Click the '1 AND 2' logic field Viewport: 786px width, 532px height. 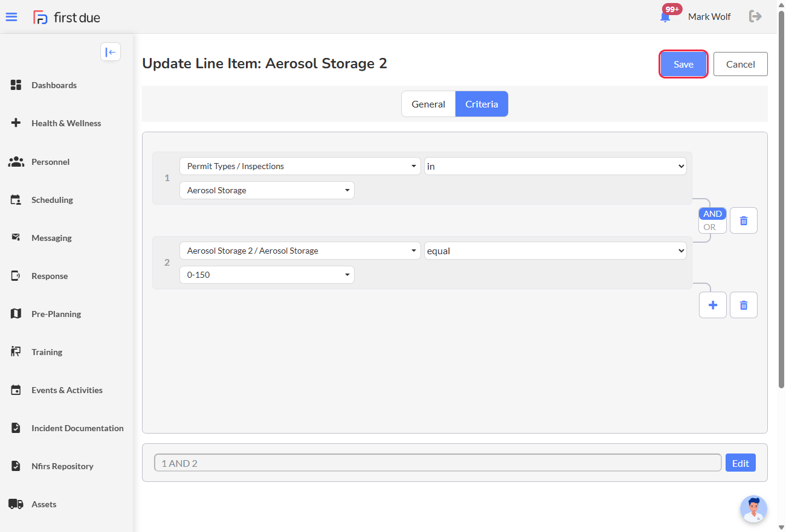coord(438,463)
